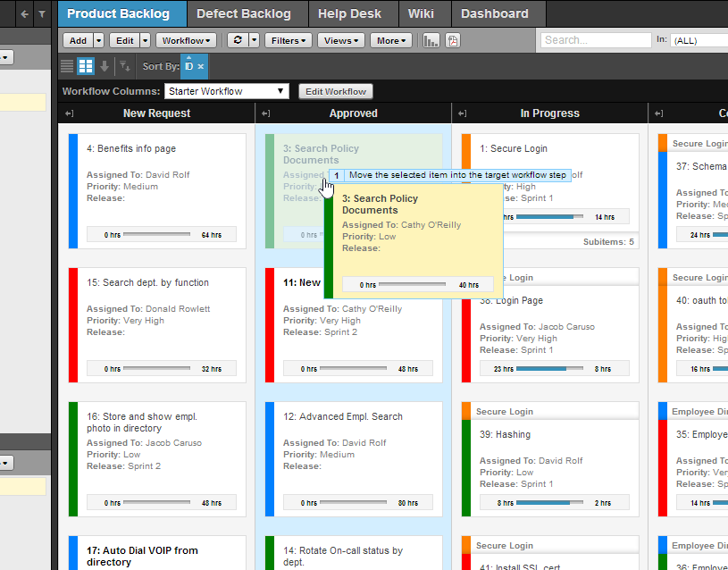728x570 pixels.
Task: Export the backlog with the PDF icon
Action: click(453, 40)
